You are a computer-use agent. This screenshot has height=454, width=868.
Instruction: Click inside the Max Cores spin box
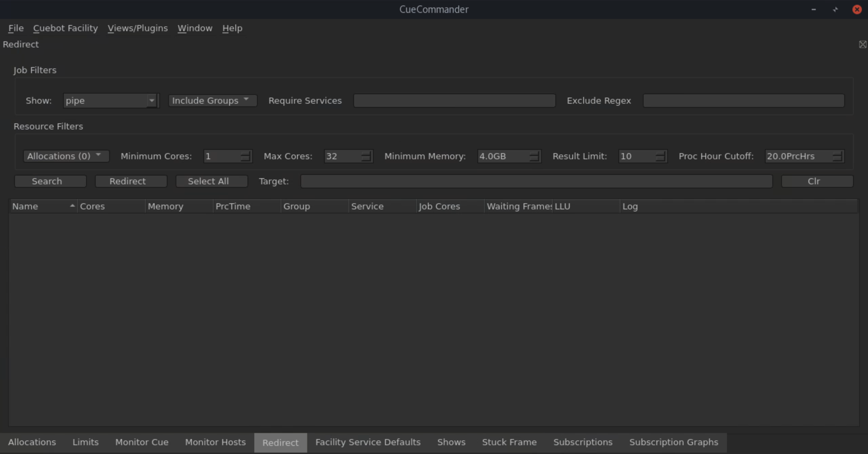click(x=349, y=156)
